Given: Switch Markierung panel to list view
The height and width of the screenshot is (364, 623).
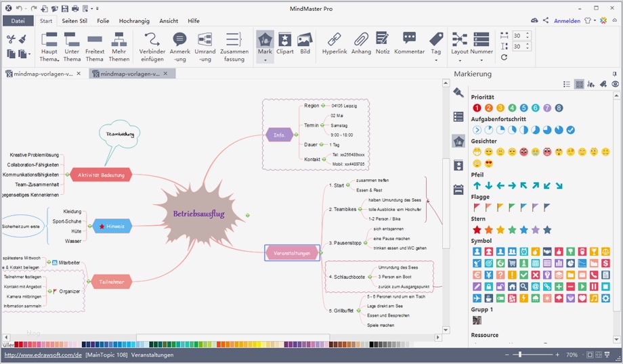Looking at the screenshot, I should pos(567,84).
